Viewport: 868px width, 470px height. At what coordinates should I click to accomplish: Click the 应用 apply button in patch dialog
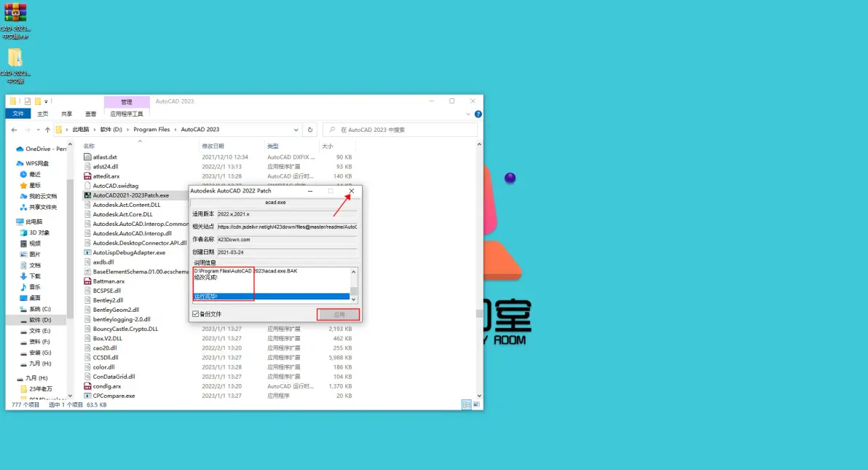[x=339, y=315]
